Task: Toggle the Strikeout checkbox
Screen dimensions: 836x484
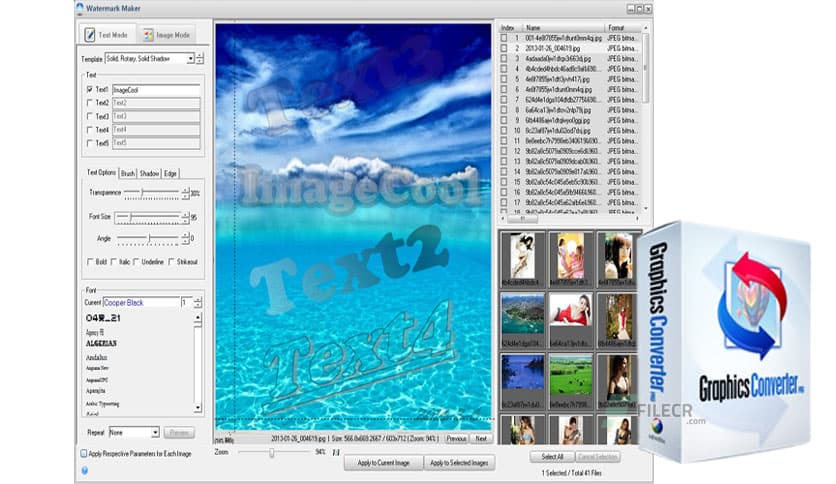Action: (171, 262)
